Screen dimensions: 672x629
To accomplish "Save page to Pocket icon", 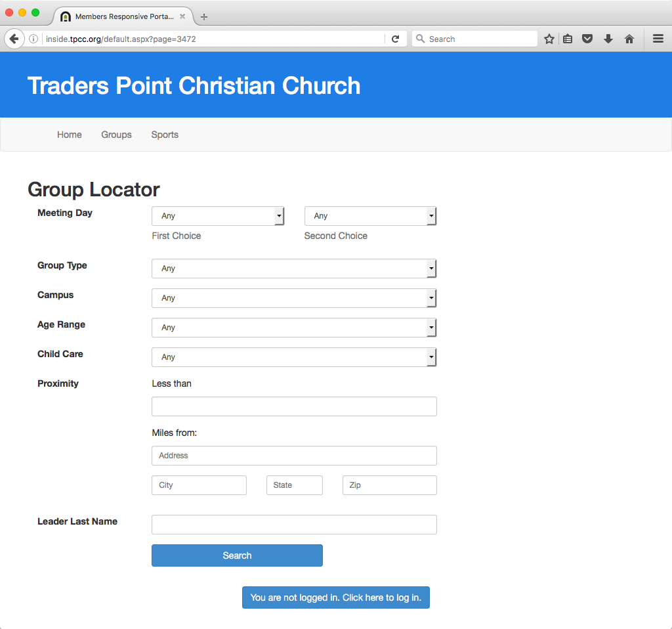I will point(587,39).
